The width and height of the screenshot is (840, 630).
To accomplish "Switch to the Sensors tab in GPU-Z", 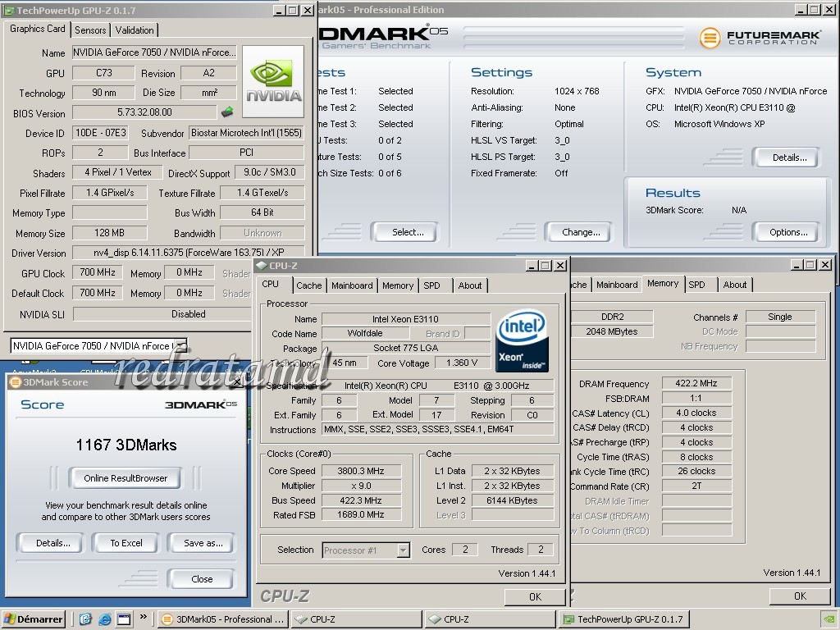I will click(x=90, y=30).
